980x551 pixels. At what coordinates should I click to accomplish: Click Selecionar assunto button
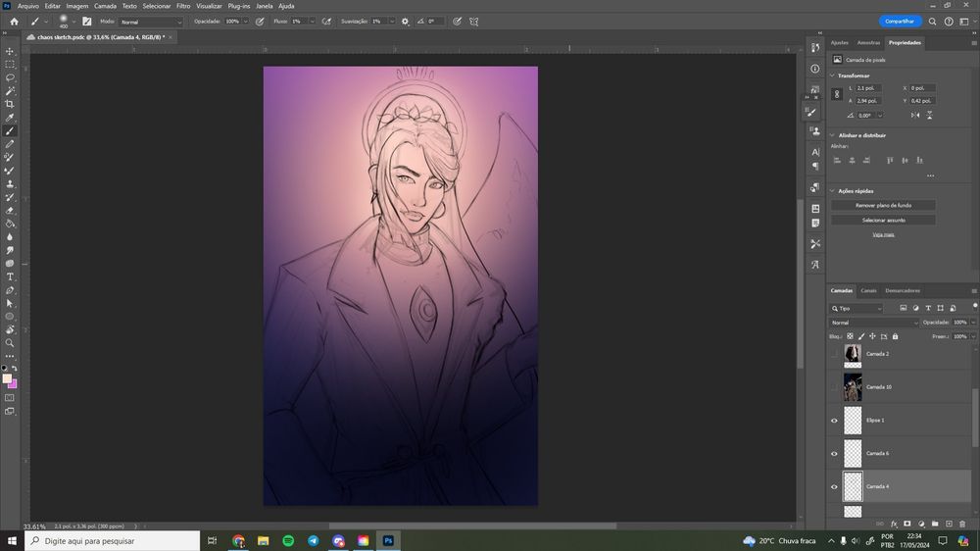(883, 221)
